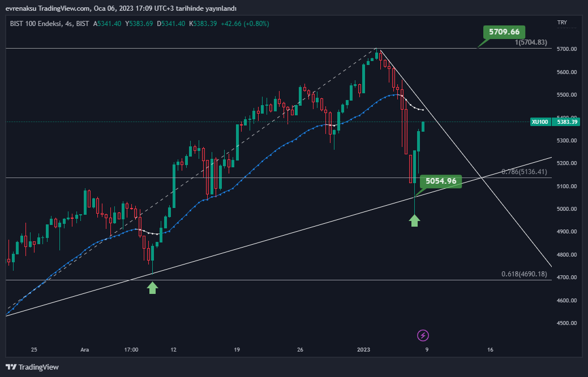Image resolution: width=588 pixels, height=377 pixels.
Task: Select the 0.618(4690.18) Fibonacci level label
Action: tap(524, 274)
